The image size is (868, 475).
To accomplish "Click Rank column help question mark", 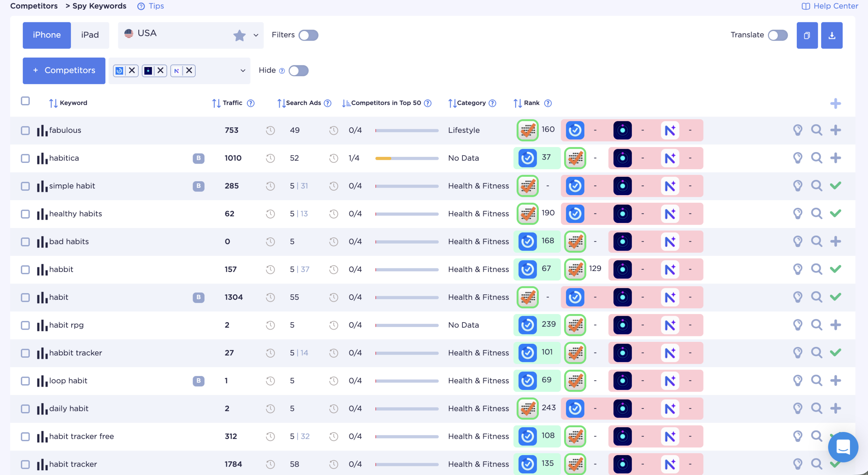I will coord(548,103).
